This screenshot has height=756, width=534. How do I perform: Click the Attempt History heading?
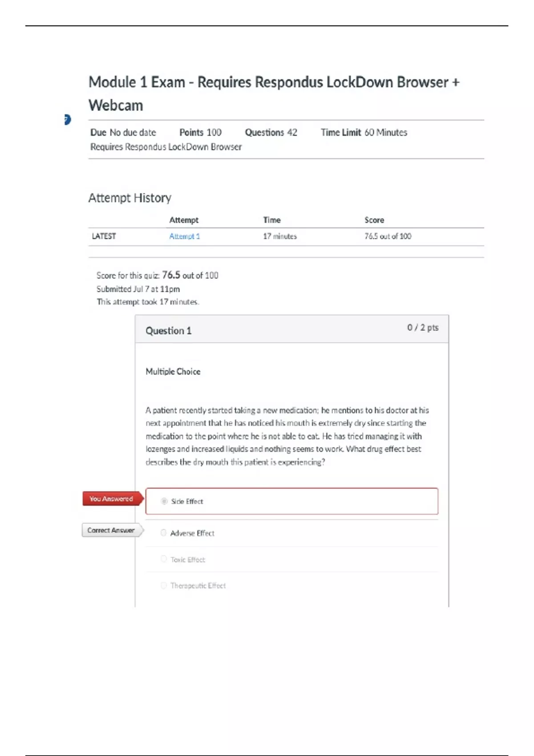(129, 198)
